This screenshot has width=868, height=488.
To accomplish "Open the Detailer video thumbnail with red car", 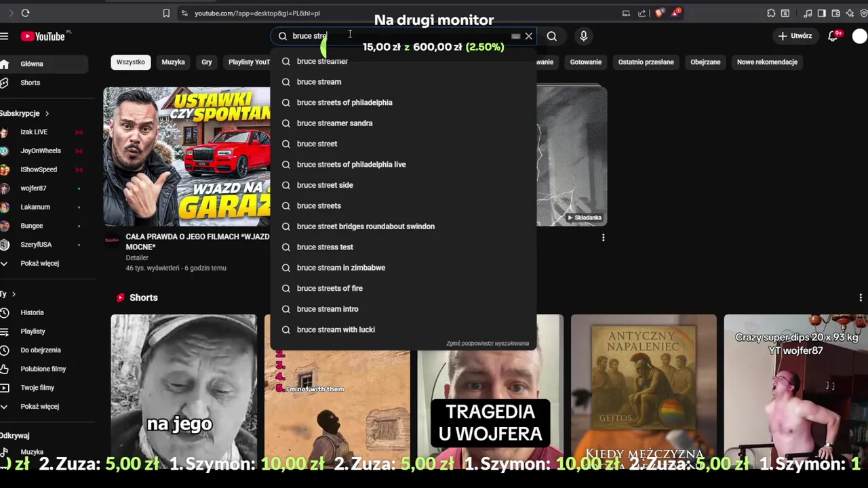I will click(186, 156).
